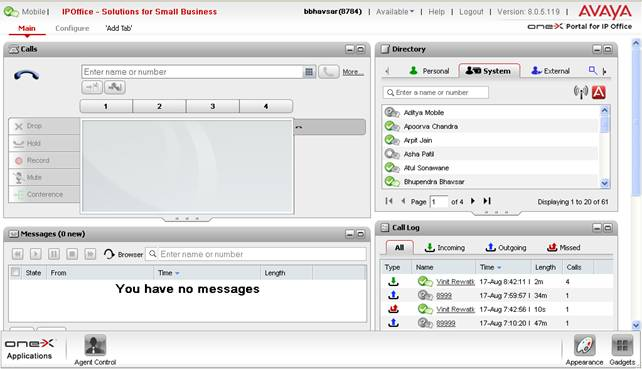Click message play button
This screenshot has width=642, height=369.
coord(36,254)
